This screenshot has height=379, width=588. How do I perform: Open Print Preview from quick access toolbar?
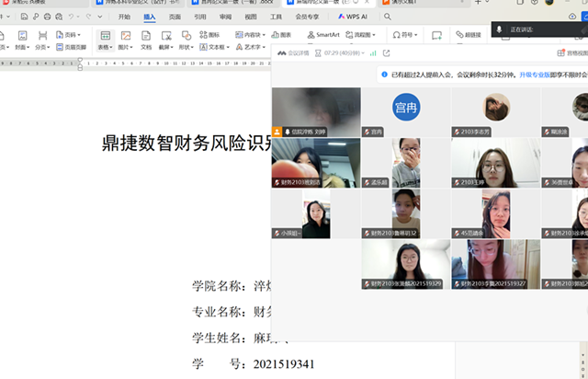pos(59,17)
